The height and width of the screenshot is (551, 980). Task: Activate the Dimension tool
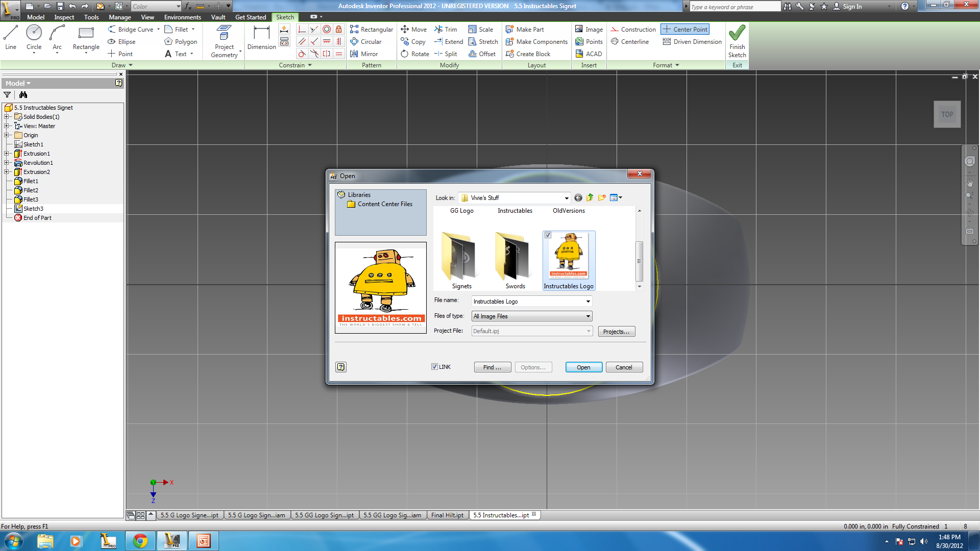coord(261,38)
